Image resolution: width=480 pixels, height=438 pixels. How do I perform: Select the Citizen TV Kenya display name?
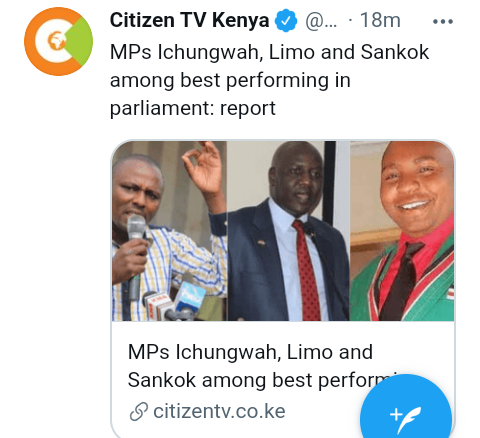click(189, 20)
